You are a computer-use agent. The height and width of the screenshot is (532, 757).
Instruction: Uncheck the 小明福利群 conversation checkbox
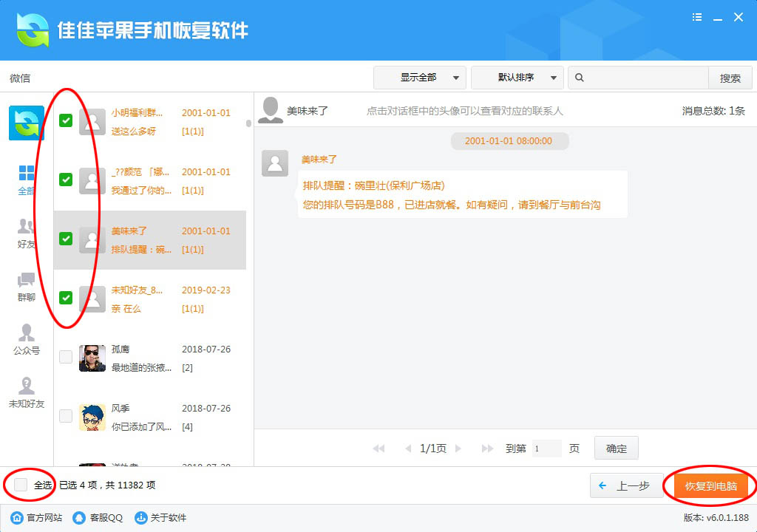click(66, 120)
